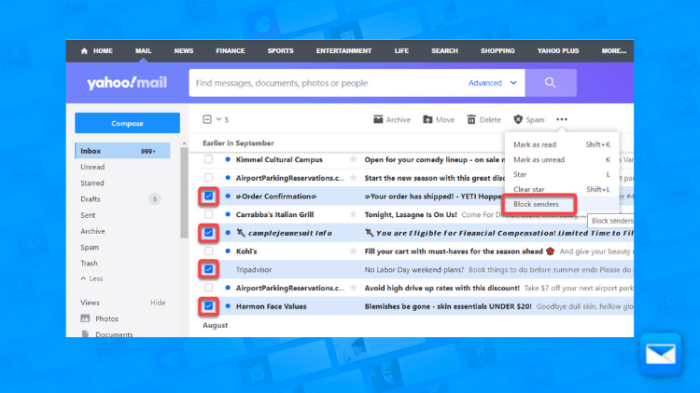Open the Inbox folder
Image resolution: width=700 pixels, height=393 pixels.
[x=123, y=151]
